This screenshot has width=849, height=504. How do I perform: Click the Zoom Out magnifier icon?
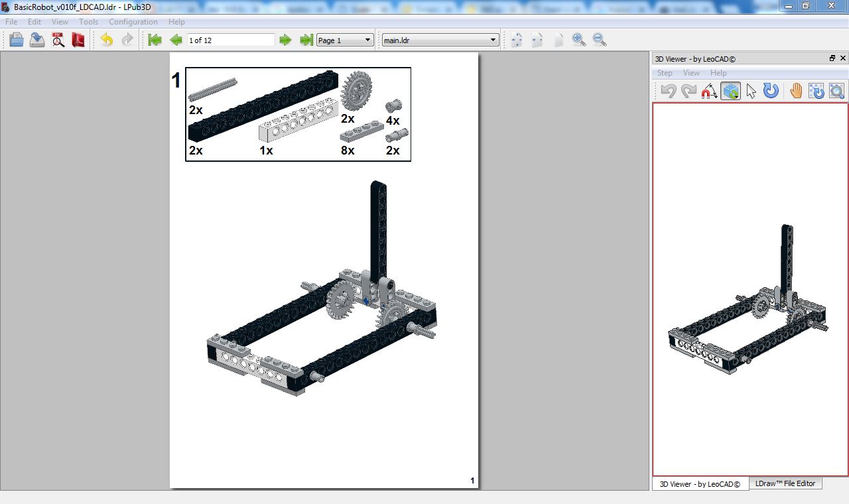[x=600, y=40]
